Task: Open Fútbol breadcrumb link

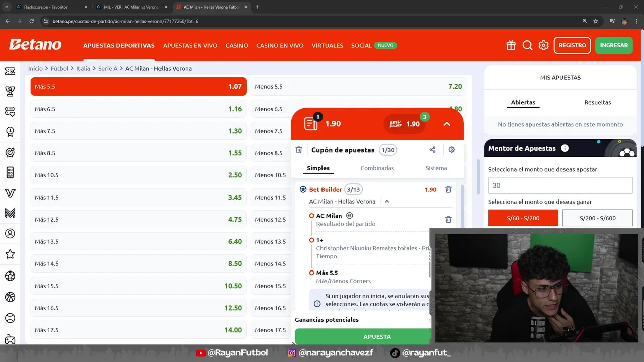Action: click(59, 68)
